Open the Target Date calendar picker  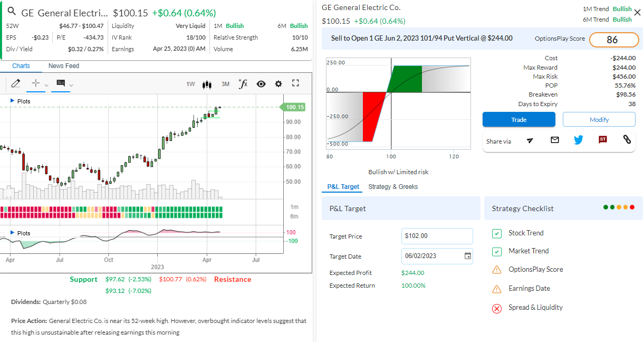(x=467, y=256)
